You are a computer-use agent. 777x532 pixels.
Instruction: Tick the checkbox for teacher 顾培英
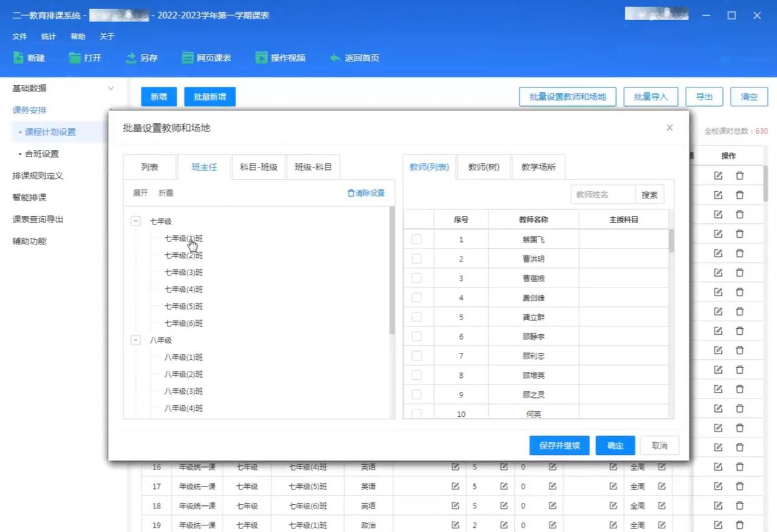tap(416, 375)
